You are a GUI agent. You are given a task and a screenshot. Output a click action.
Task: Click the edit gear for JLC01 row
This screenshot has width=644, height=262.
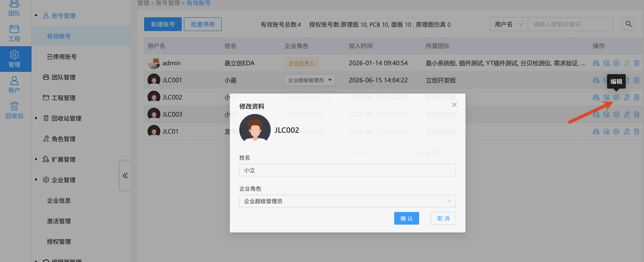pyautogui.click(x=616, y=132)
